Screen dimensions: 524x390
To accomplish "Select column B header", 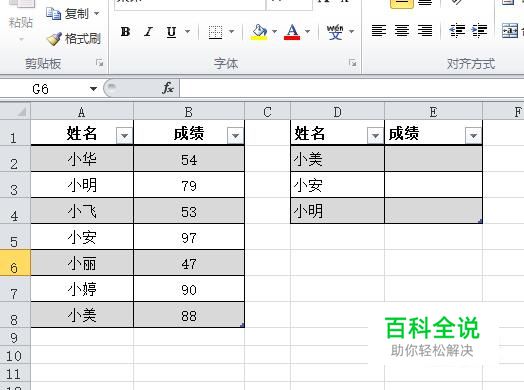I will click(x=189, y=112).
